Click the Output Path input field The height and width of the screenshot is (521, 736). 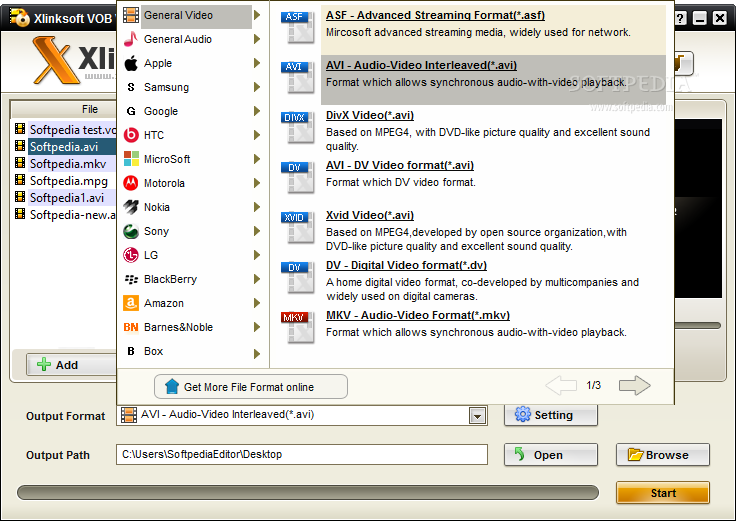click(302, 454)
